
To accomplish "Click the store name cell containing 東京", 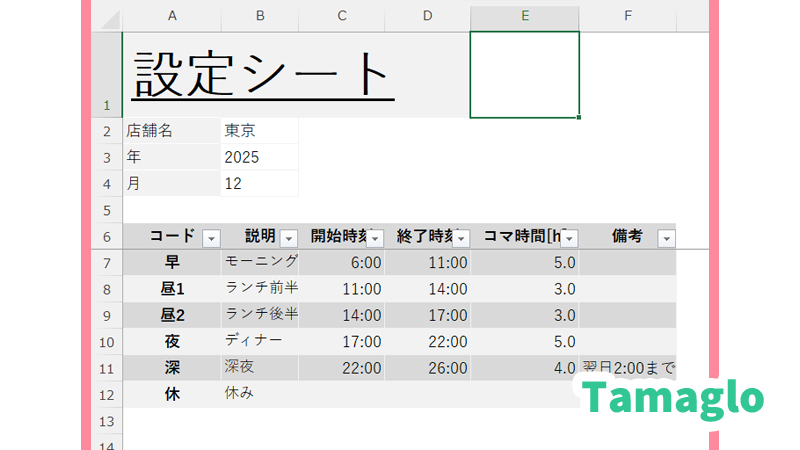I will tap(259, 131).
